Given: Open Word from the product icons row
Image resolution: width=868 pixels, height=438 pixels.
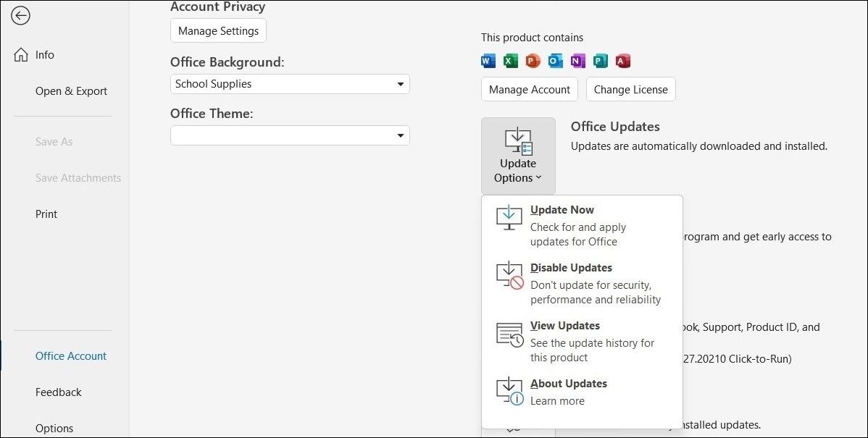Looking at the screenshot, I should [x=488, y=61].
